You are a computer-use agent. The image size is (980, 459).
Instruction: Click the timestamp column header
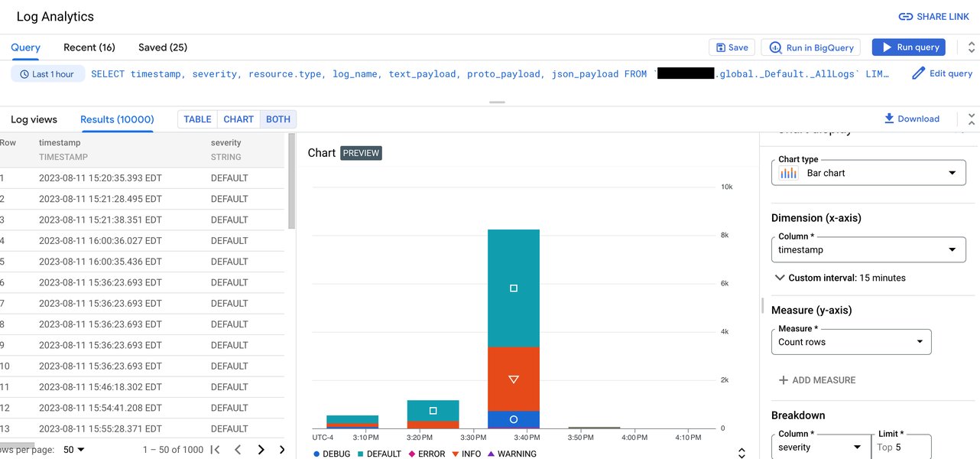(x=60, y=143)
